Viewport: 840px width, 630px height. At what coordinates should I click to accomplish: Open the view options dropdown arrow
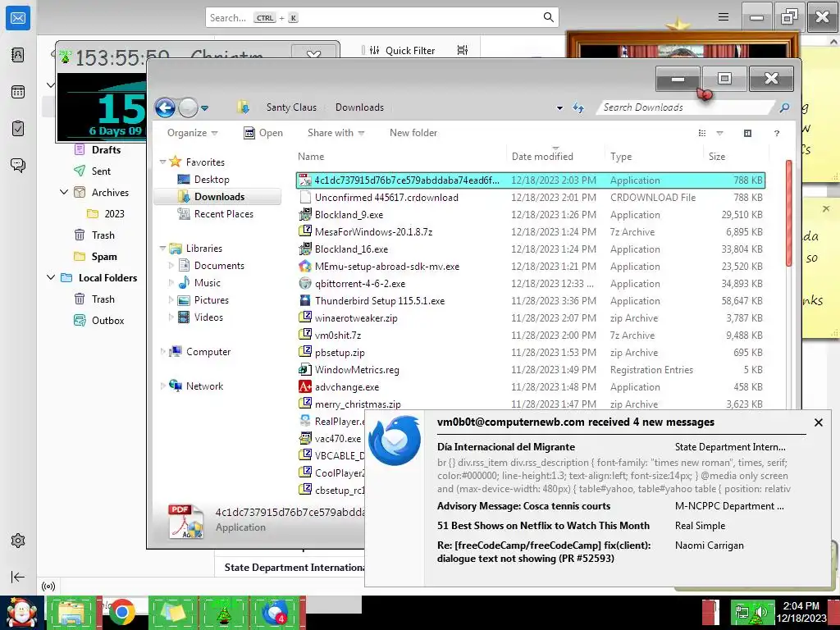(719, 133)
